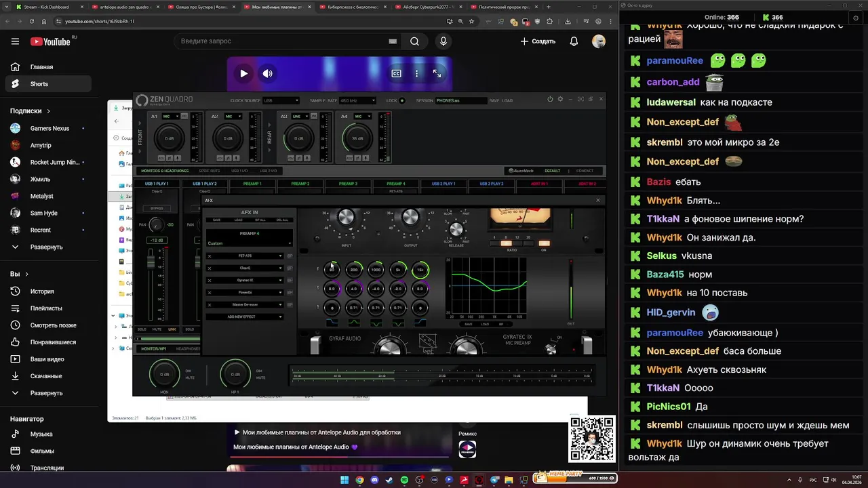
Task: Play the Shorts video
Action: 243,73
